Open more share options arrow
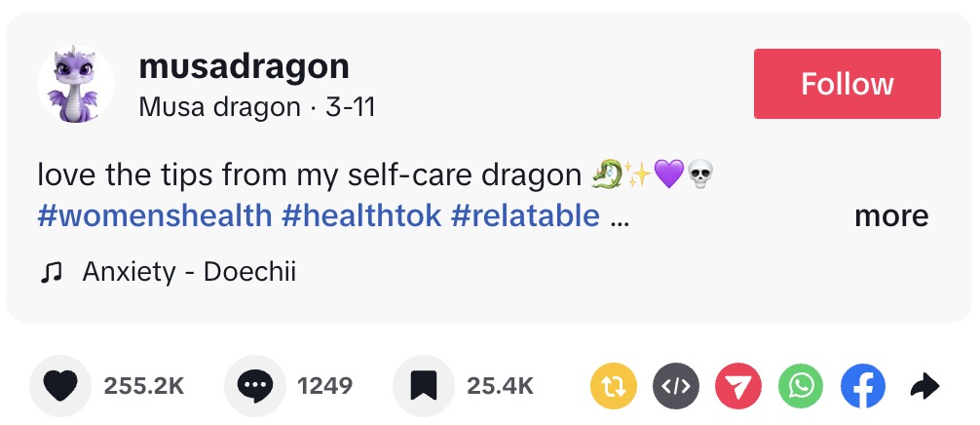This screenshot has height=425, width=980. coord(923,387)
